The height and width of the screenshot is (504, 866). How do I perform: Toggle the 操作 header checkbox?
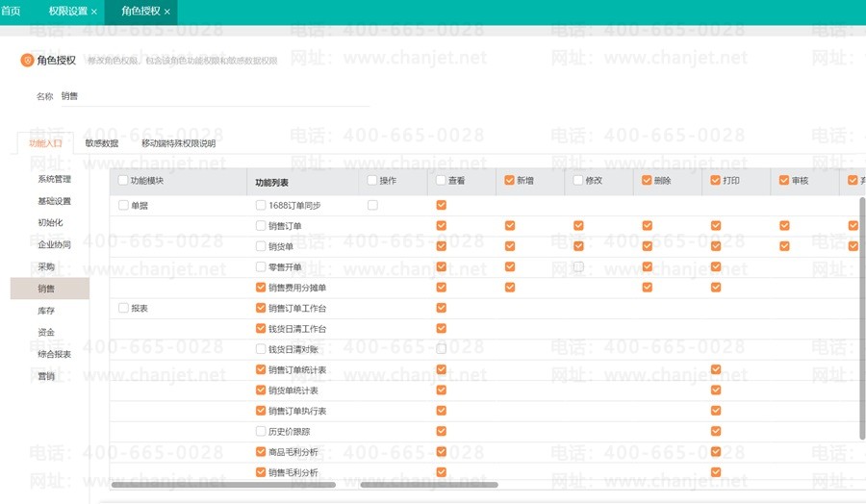pos(372,180)
